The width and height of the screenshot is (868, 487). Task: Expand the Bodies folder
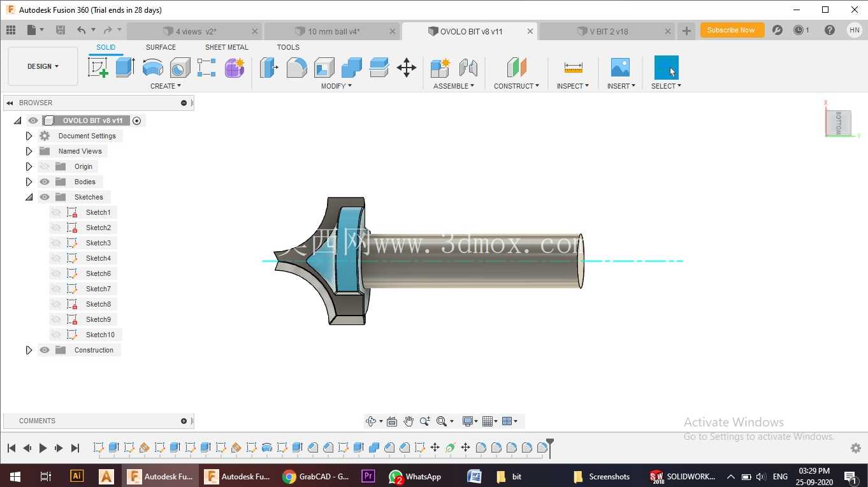pyautogui.click(x=29, y=182)
